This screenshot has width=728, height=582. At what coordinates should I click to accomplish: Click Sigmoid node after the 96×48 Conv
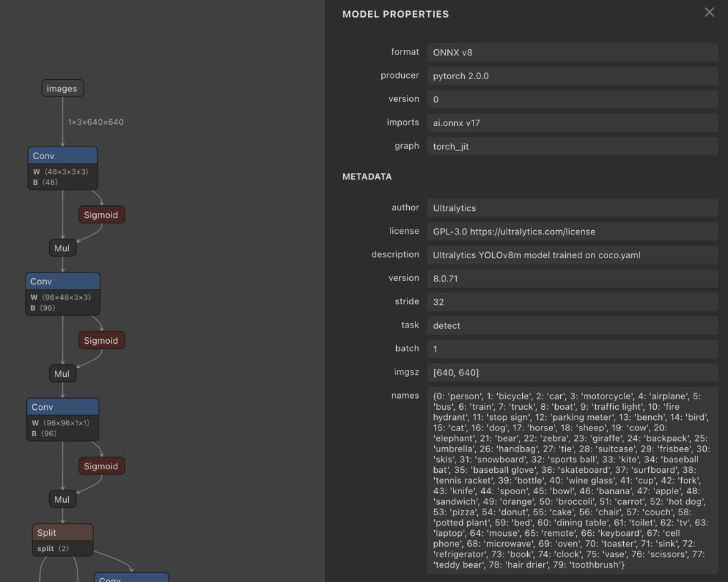coord(101,341)
